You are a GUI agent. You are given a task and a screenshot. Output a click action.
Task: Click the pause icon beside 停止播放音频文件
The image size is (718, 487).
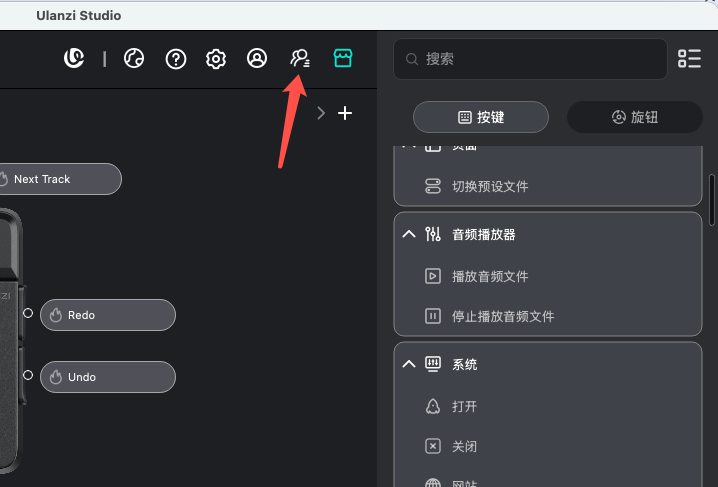(x=433, y=316)
